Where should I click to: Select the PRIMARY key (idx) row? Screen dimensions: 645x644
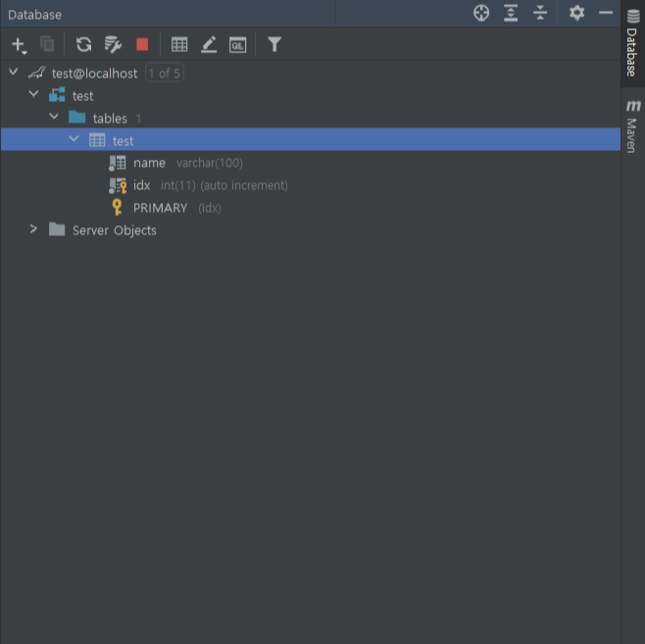click(x=311, y=208)
